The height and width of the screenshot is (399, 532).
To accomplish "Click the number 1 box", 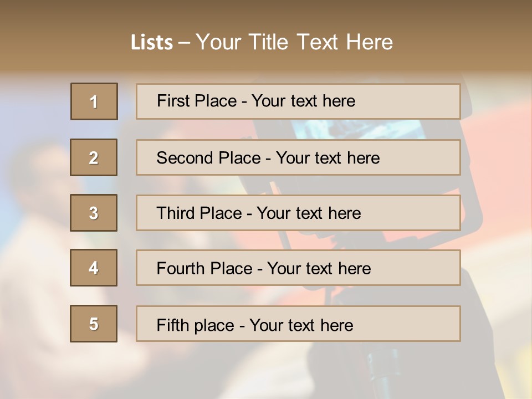I will click(94, 101).
